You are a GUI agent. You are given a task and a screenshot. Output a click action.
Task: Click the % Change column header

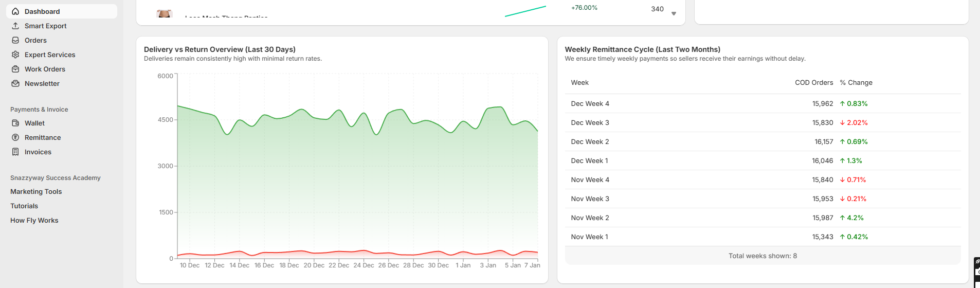(x=856, y=82)
